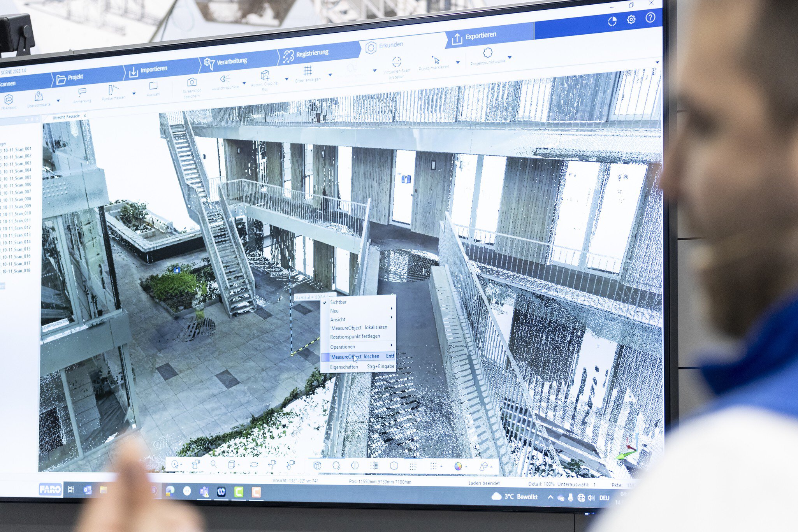Open the help question mark icon

(650, 18)
